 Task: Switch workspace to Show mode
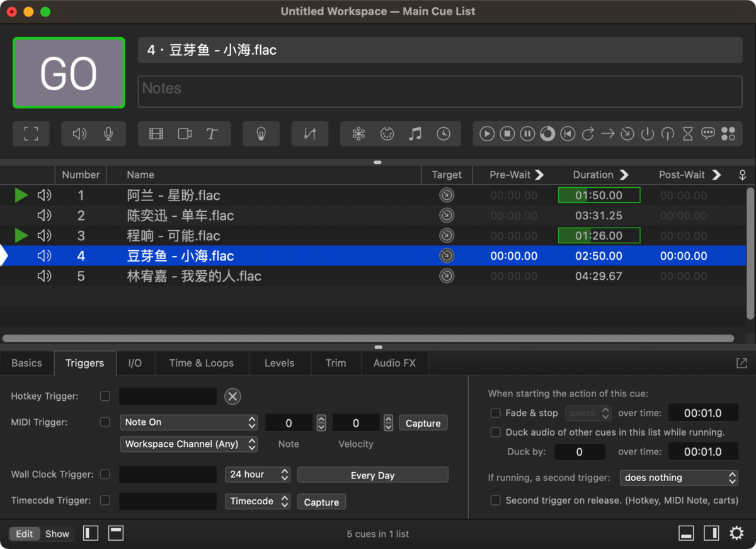[x=57, y=534]
